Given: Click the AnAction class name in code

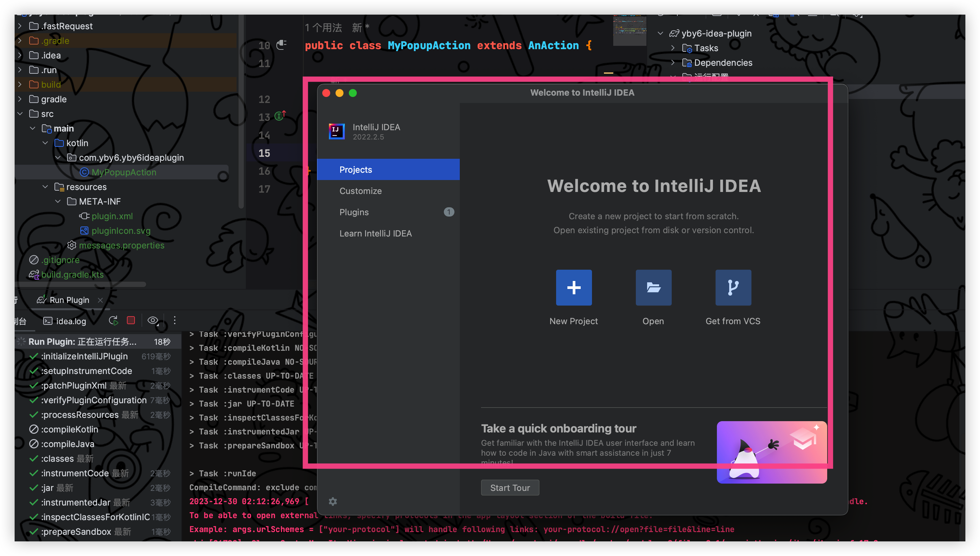Looking at the screenshot, I should click(x=553, y=46).
